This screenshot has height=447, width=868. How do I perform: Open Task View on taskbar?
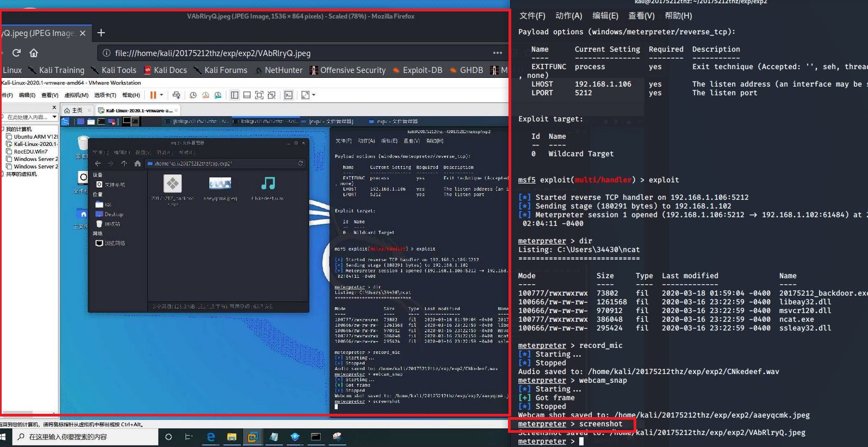(189, 437)
